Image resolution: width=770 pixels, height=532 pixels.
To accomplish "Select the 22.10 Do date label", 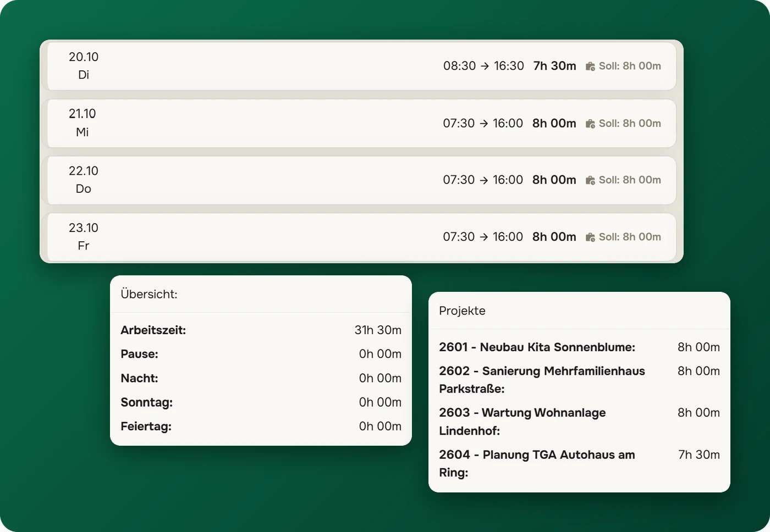I will pyautogui.click(x=84, y=180).
